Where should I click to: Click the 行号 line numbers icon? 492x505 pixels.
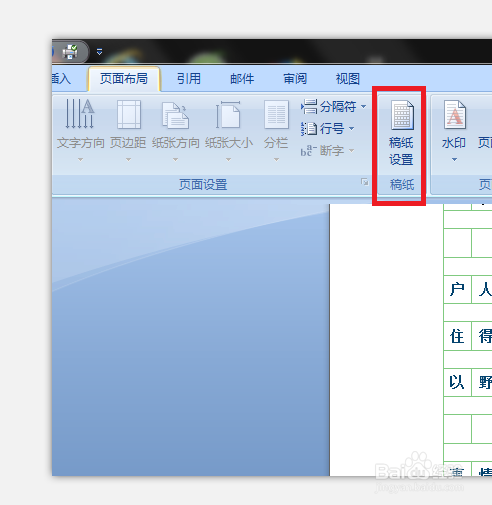[309, 129]
